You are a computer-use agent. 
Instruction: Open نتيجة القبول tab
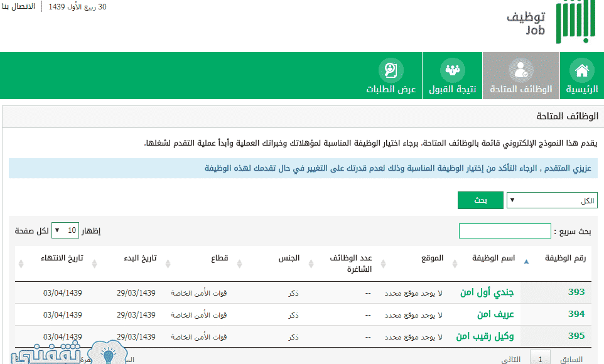tap(452, 75)
